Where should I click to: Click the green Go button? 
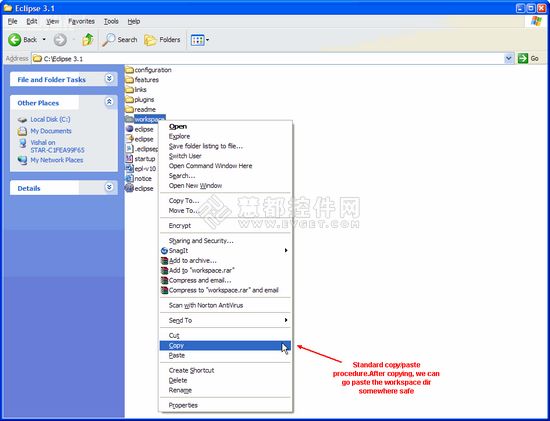pos(528,59)
